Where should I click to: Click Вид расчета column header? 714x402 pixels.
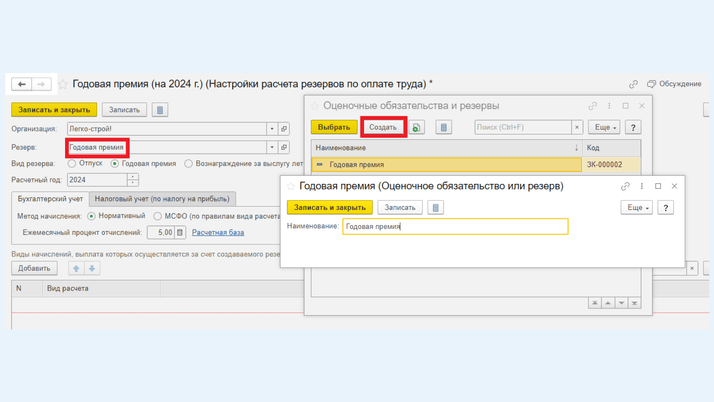pos(101,289)
